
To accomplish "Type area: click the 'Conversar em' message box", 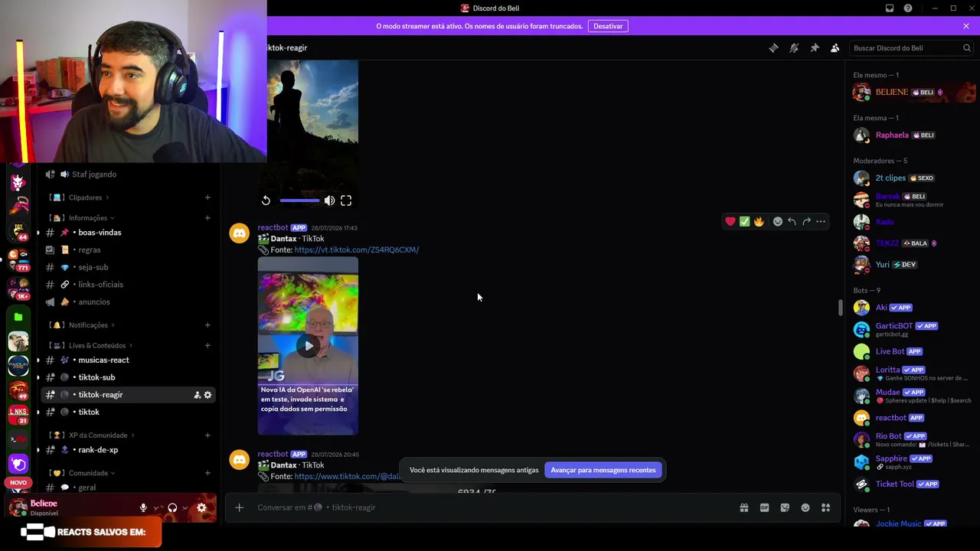I will [490, 507].
